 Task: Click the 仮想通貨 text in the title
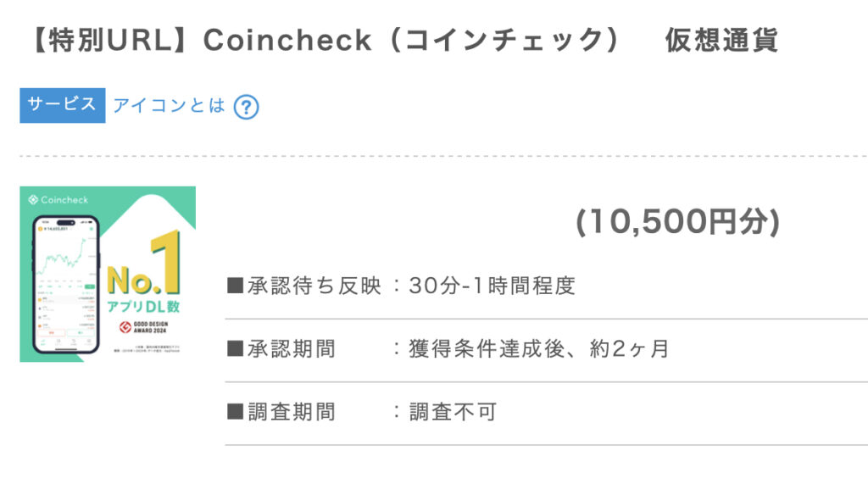click(722, 41)
